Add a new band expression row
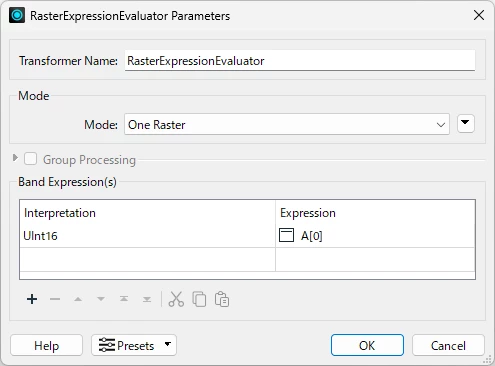 pyautogui.click(x=32, y=299)
